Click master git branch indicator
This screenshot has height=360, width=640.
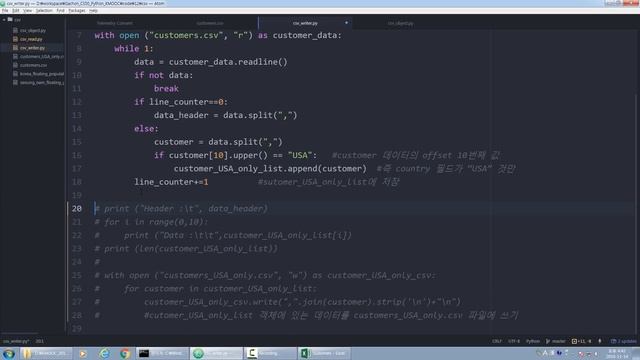(x=556, y=341)
